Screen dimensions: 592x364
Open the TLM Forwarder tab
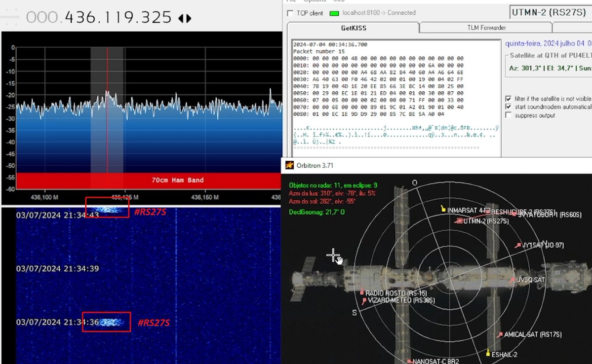click(486, 28)
